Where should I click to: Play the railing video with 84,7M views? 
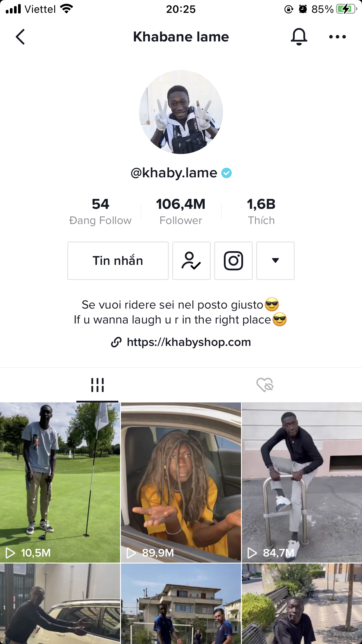click(x=302, y=482)
